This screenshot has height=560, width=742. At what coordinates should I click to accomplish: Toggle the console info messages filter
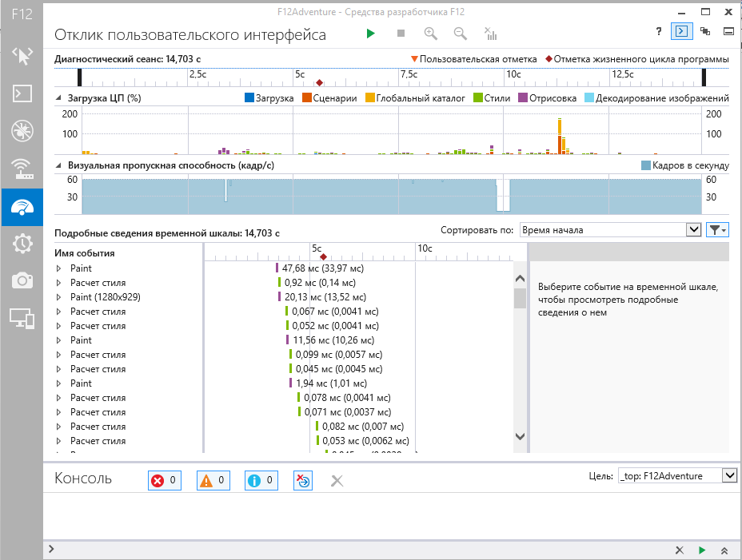(x=262, y=480)
